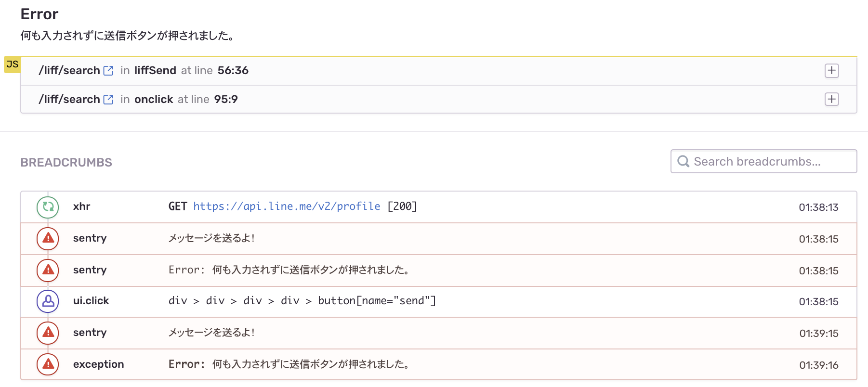Click warning icon of 01:38:15 sentry Error row
Screen dimensions: 868x387
(48, 271)
